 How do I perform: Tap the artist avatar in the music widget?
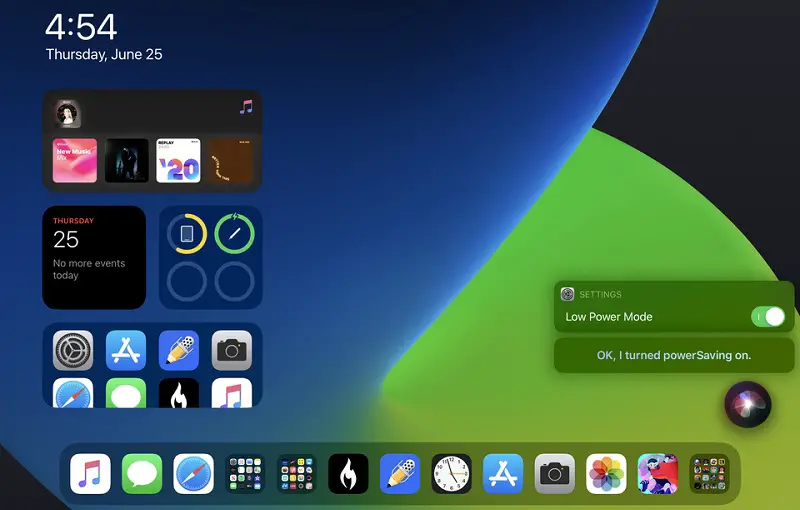coord(67,113)
